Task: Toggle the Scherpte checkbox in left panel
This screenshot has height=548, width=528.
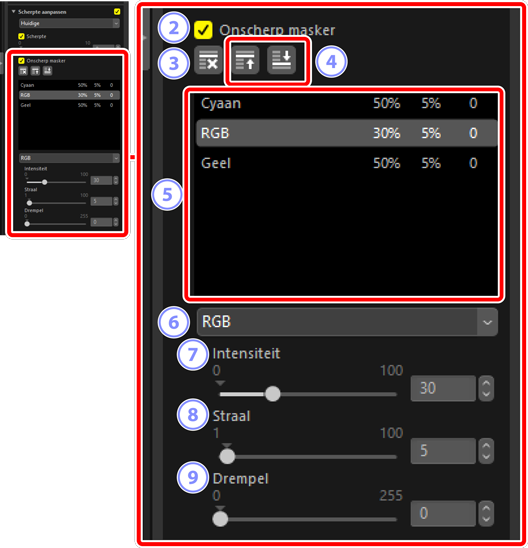Action: coord(21,36)
